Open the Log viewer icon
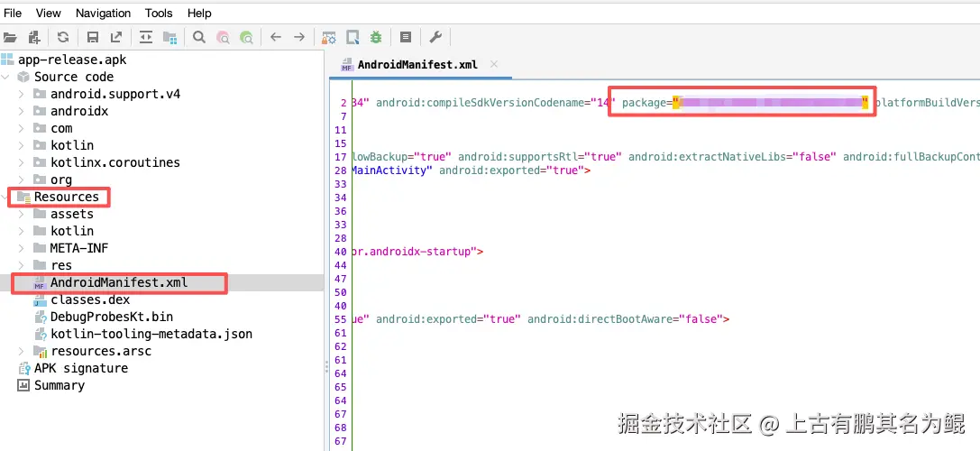 coord(406,38)
